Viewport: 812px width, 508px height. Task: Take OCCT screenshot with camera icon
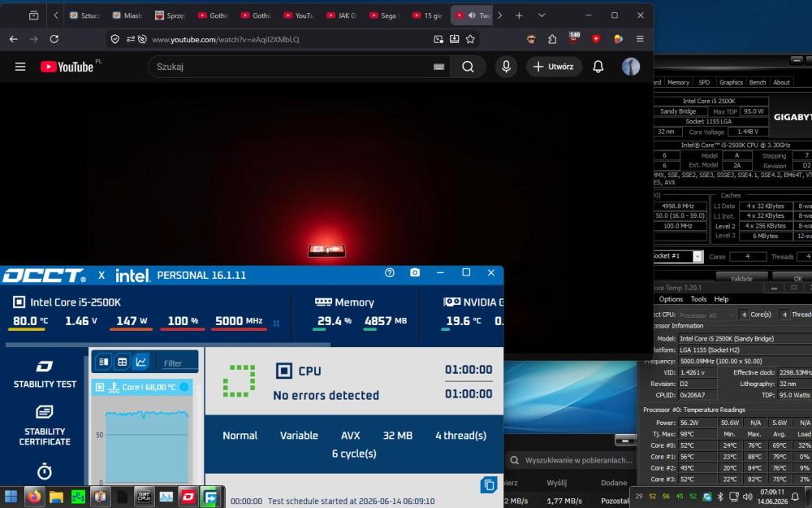click(x=415, y=272)
